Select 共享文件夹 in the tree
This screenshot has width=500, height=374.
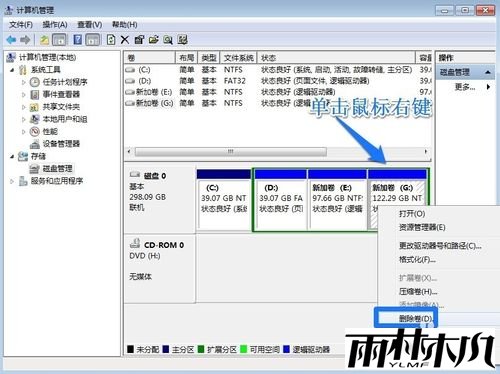(x=61, y=107)
